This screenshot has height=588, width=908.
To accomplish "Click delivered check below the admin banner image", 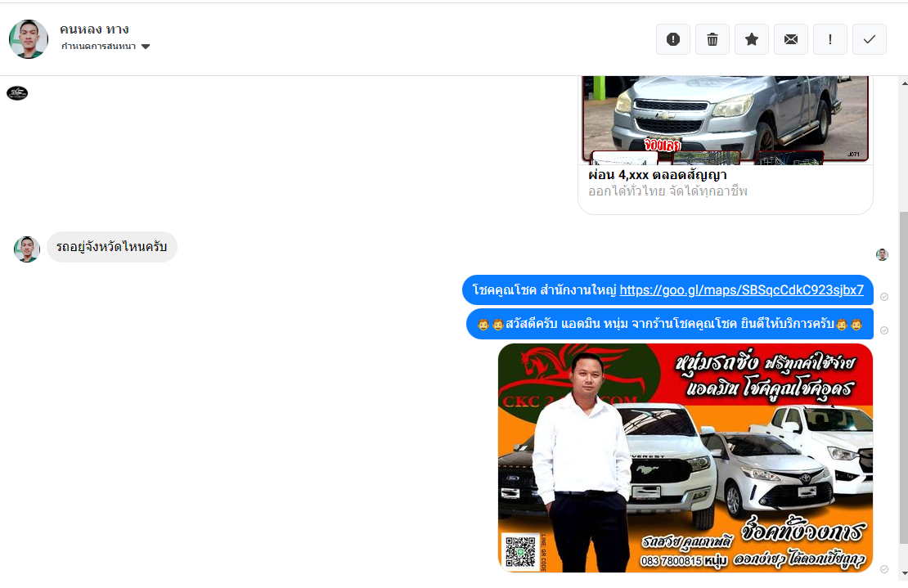I will click(x=884, y=569).
